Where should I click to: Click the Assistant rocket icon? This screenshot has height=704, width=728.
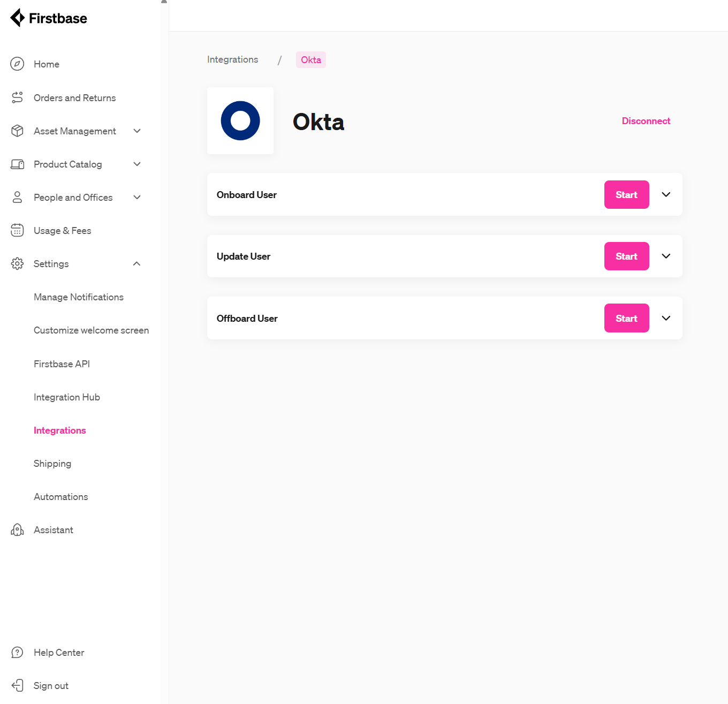pos(17,529)
